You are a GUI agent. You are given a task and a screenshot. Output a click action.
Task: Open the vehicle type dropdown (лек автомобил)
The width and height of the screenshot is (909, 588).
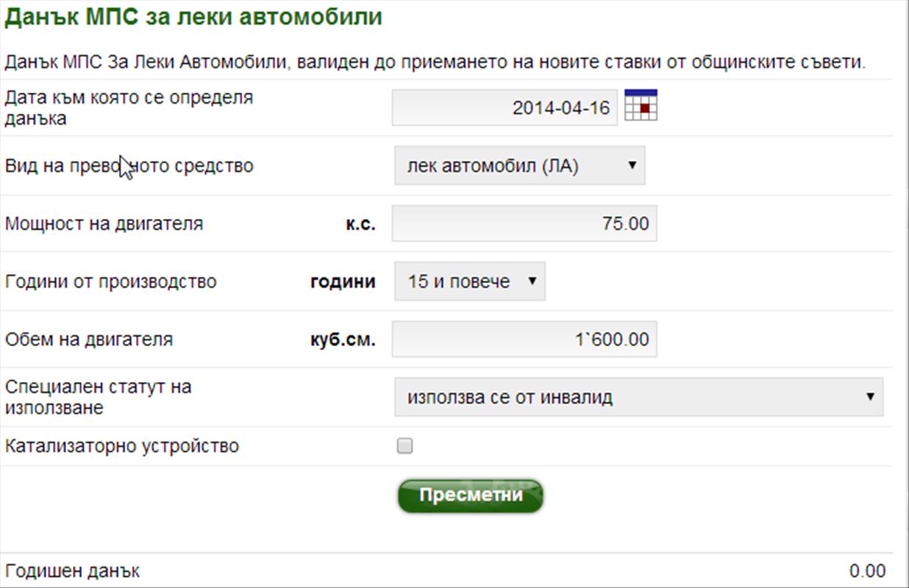pos(519,165)
